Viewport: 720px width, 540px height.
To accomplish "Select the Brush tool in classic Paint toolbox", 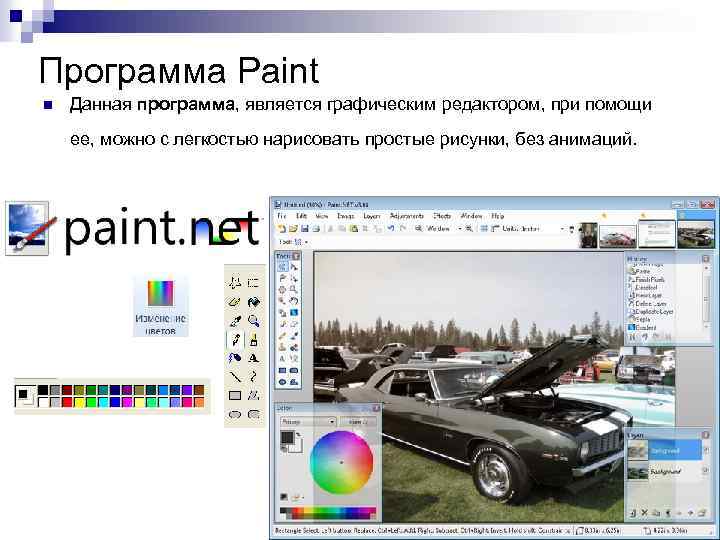I will tap(253, 340).
